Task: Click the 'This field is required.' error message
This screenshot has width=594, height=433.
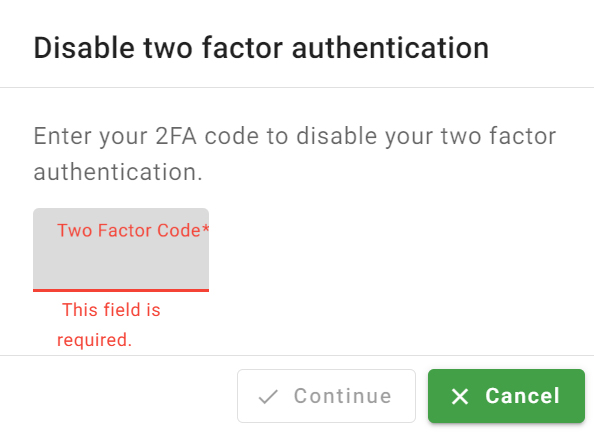Action: [109, 325]
